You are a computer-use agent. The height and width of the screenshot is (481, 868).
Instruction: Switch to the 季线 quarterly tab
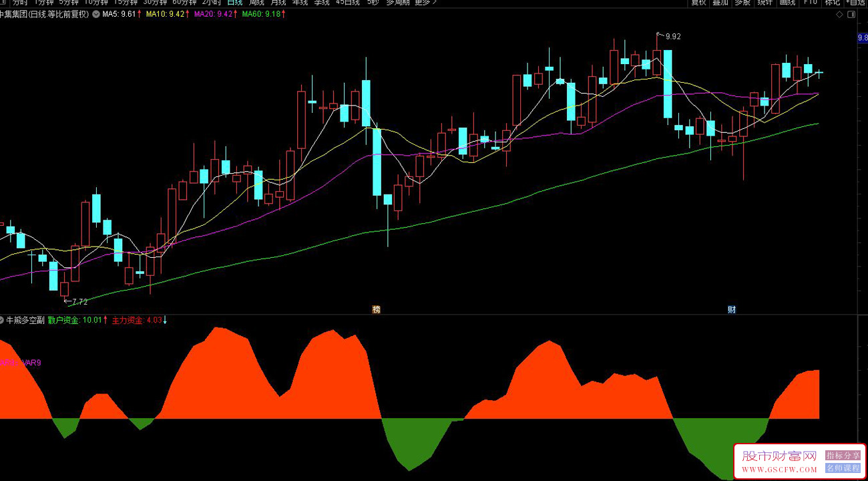[x=322, y=3]
